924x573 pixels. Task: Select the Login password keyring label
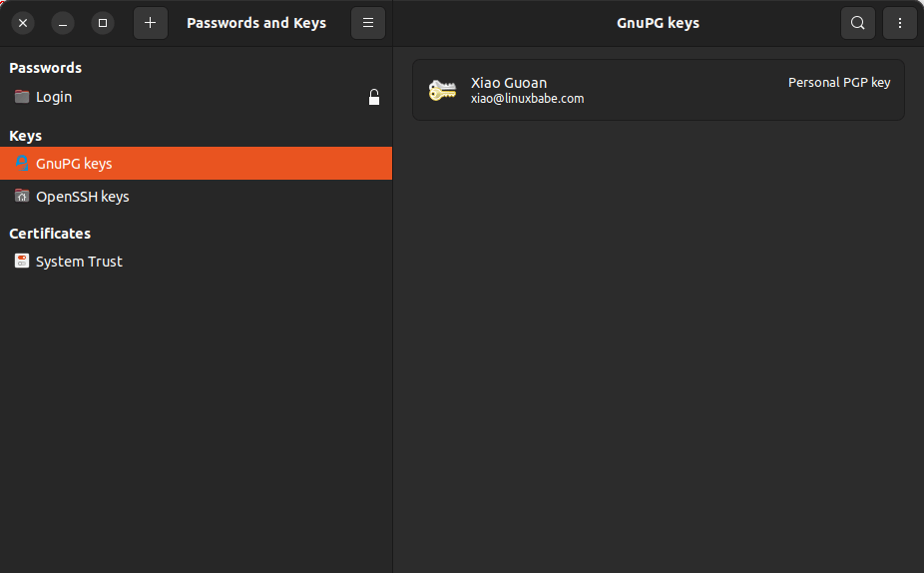(x=54, y=97)
